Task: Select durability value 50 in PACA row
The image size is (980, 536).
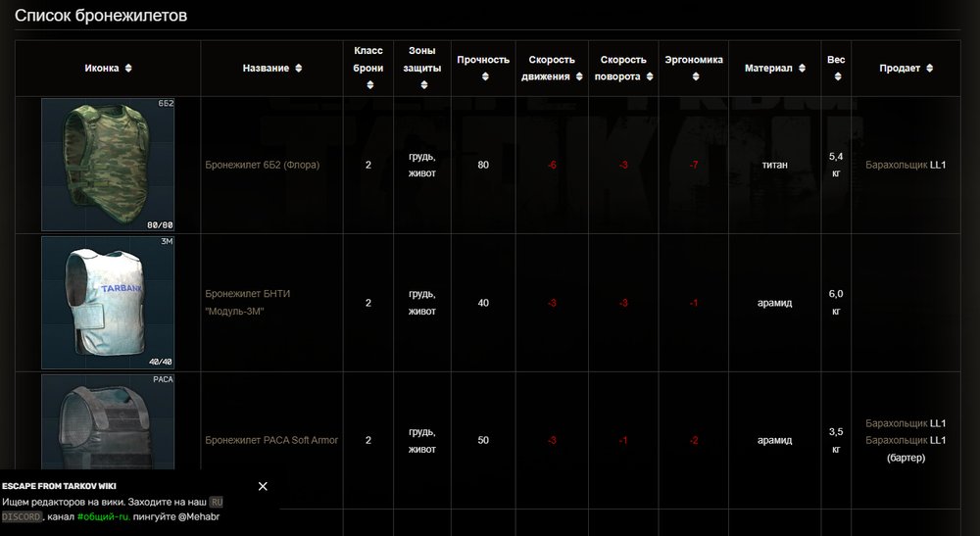Action: (x=483, y=440)
